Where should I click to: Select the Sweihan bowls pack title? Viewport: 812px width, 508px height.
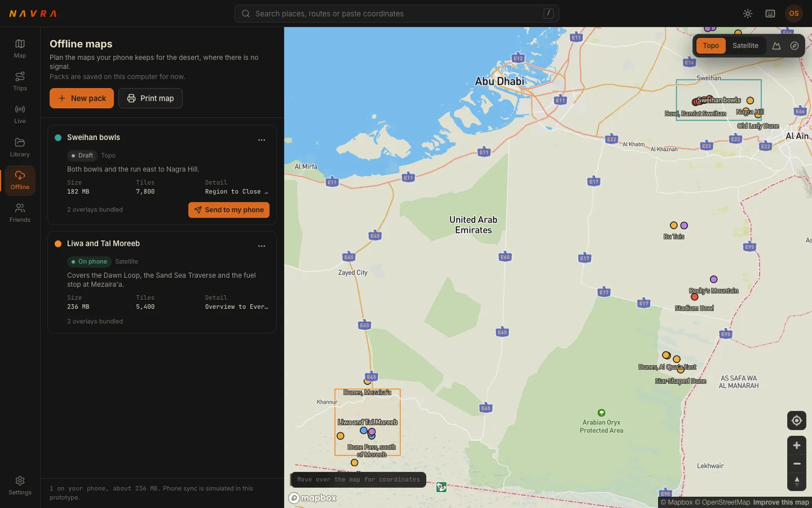click(x=94, y=137)
